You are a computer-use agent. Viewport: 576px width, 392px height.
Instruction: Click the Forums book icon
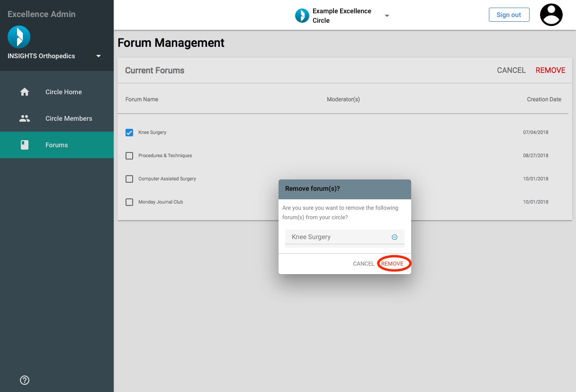pyautogui.click(x=25, y=145)
